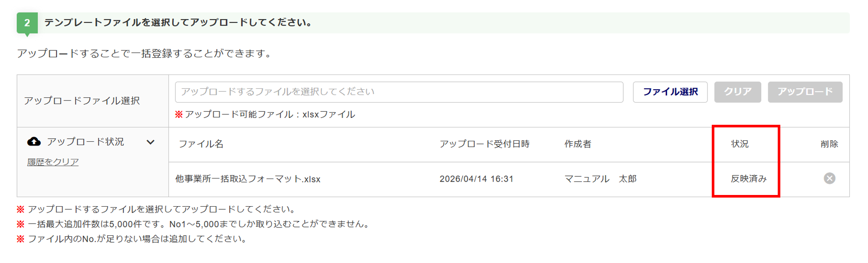This screenshot has width=868, height=263.
Task: Focus the upload file path input field
Action: 399,92
